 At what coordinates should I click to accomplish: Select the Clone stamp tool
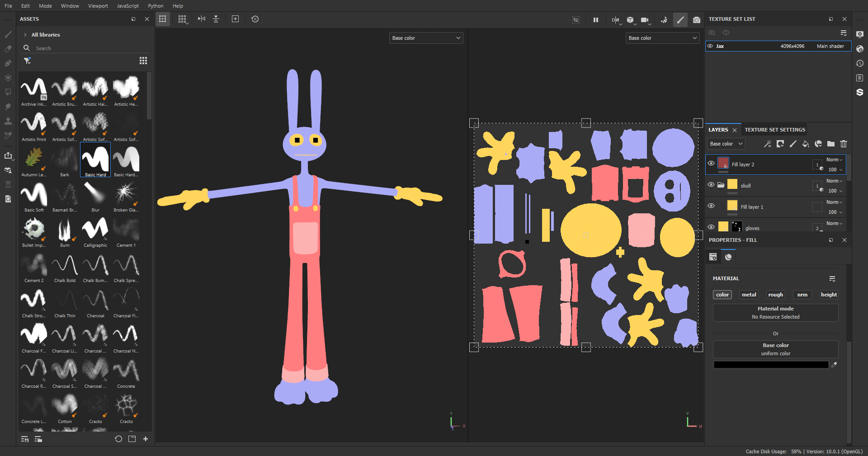click(x=8, y=121)
